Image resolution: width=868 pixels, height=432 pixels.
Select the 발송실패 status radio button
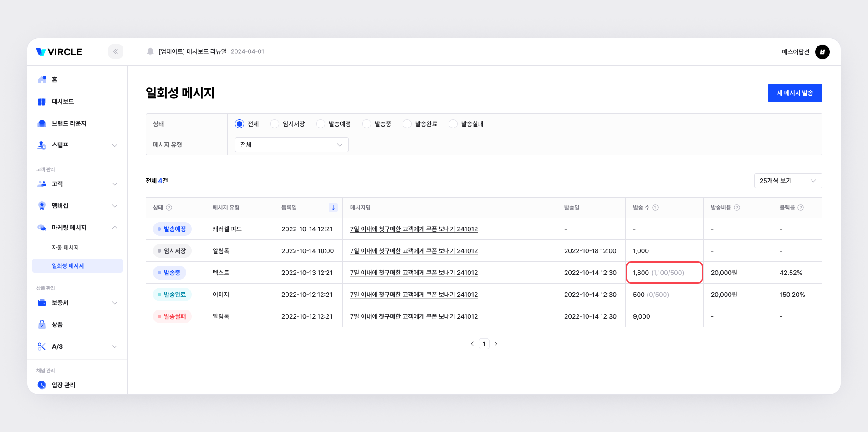pos(453,124)
